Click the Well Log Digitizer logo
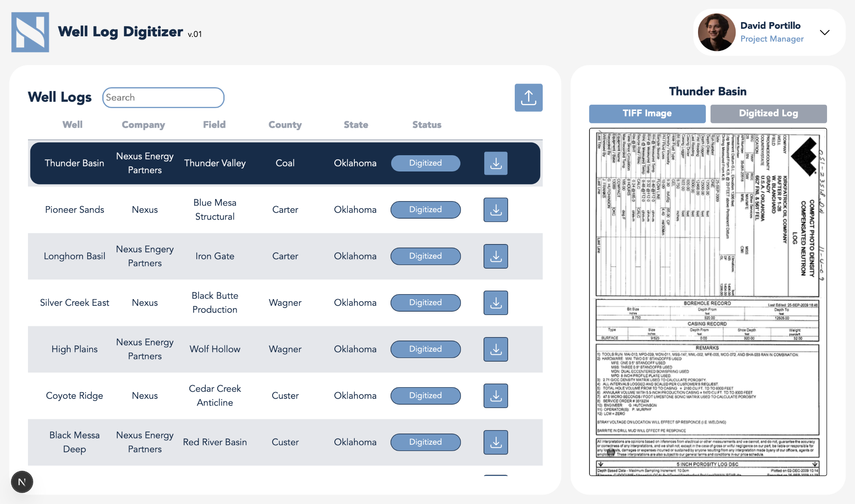855x504 pixels. tap(30, 32)
